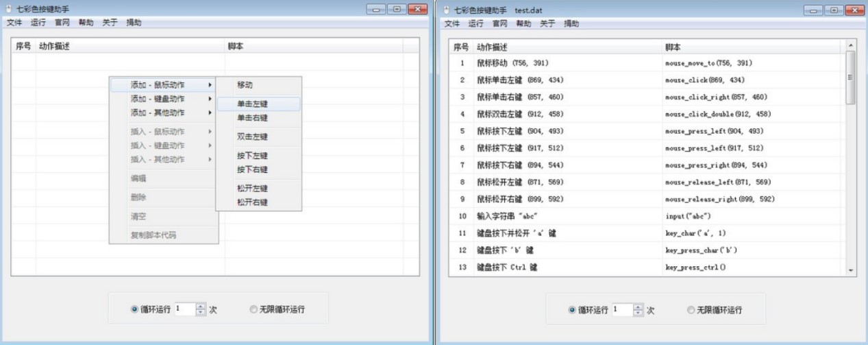Open 帮助 menu in the test.dat window
The height and width of the screenshot is (345, 868).
pos(523,23)
